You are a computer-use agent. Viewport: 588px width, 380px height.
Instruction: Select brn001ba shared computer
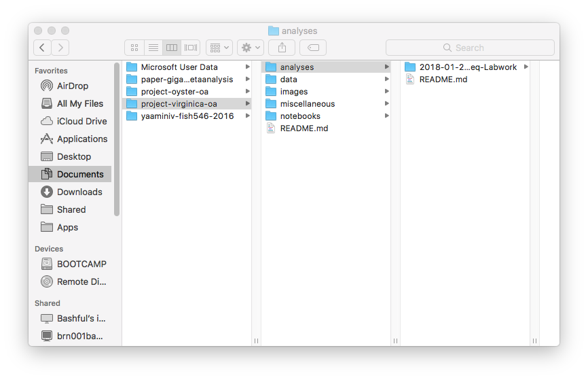70,336
